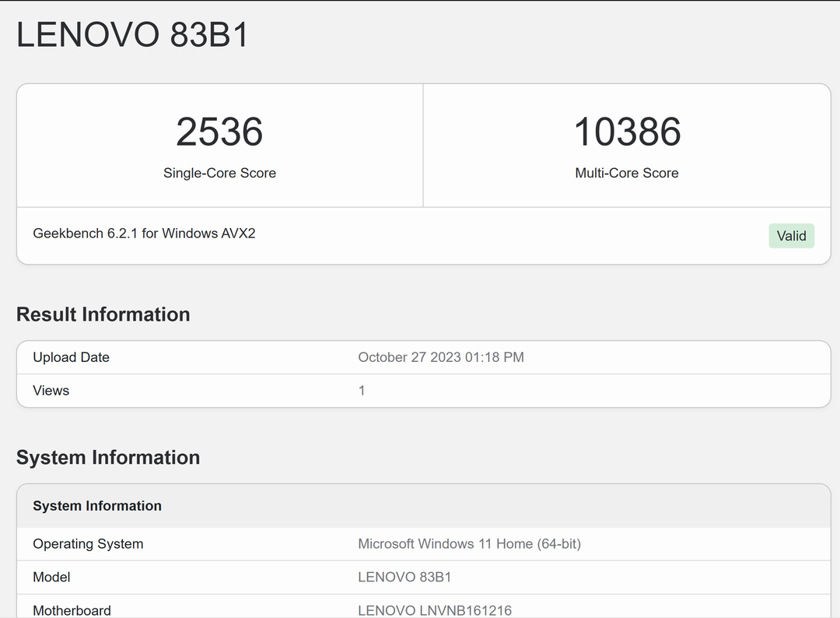
Task: Select the Result Information heading
Action: tap(103, 314)
